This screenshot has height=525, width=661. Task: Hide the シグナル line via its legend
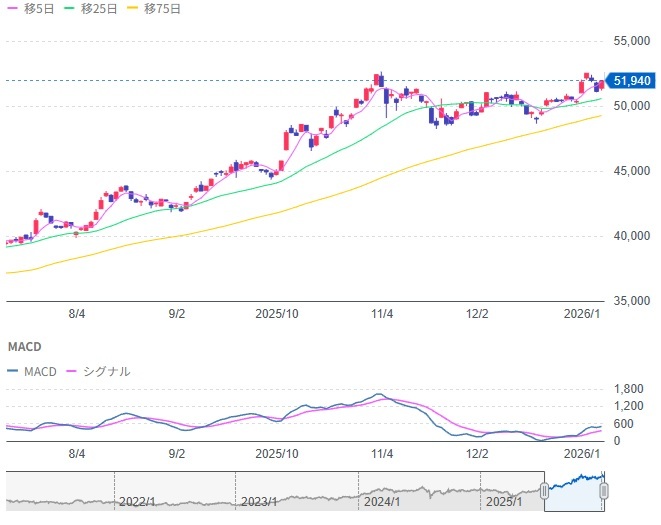[x=98, y=371]
